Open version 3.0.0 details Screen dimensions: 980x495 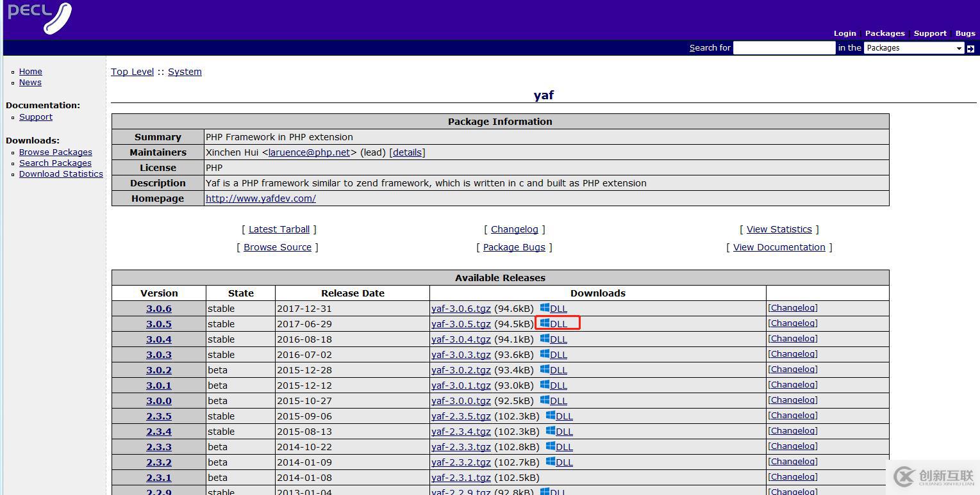point(159,401)
